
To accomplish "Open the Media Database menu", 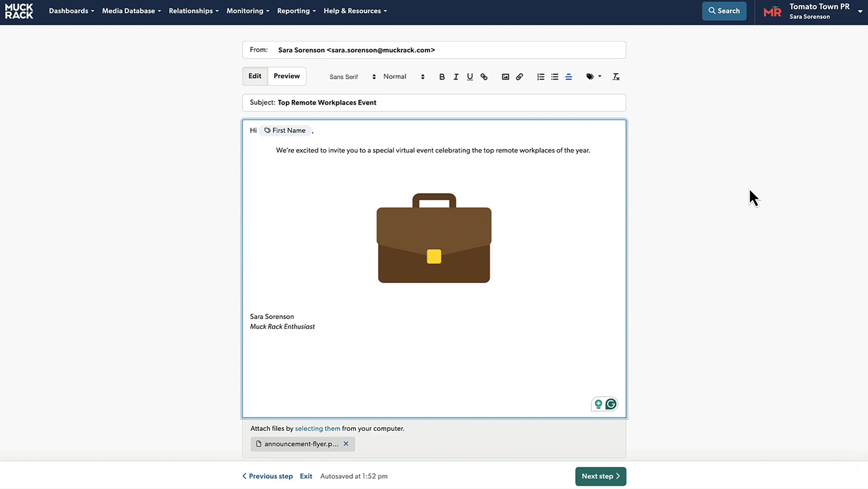I will [x=128, y=11].
